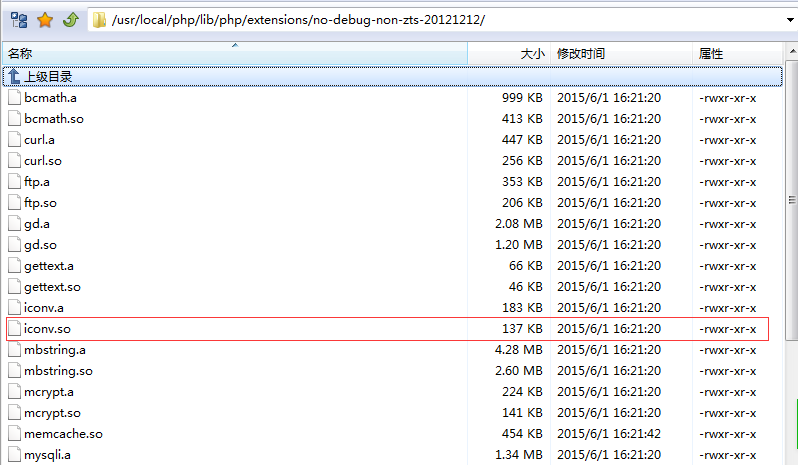Select the iconv.a file icon
This screenshot has height=465, width=798.
coord(14,308)
